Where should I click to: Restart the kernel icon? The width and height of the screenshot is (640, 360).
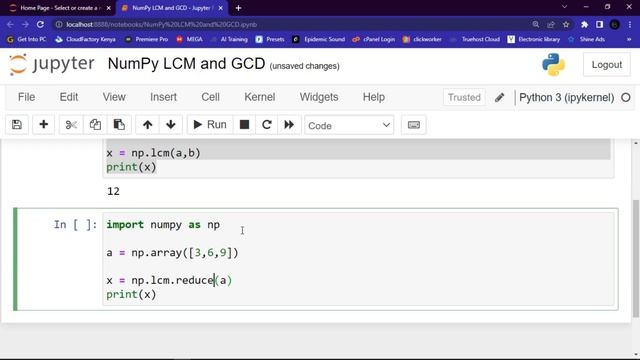click(x=267, y=124)
